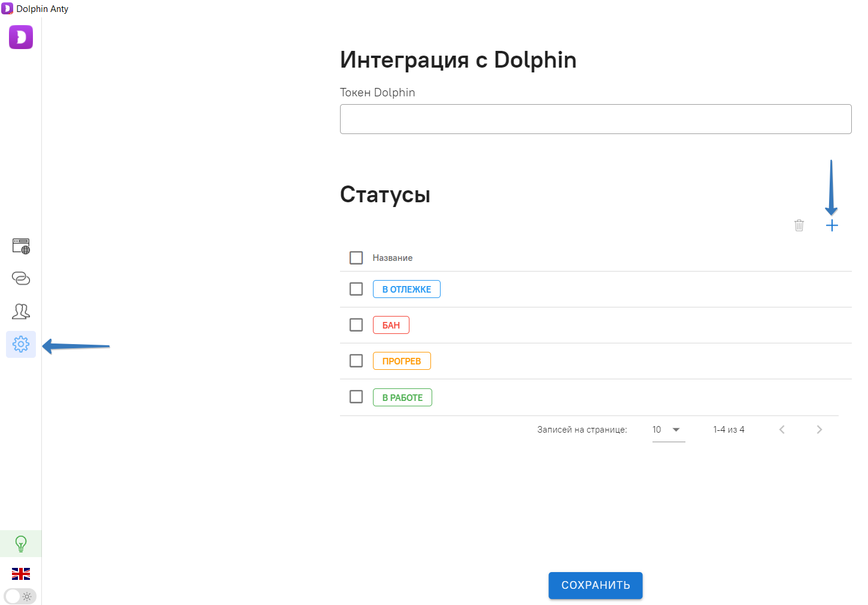Click the Статусы heading

click(x=385, y=194)
